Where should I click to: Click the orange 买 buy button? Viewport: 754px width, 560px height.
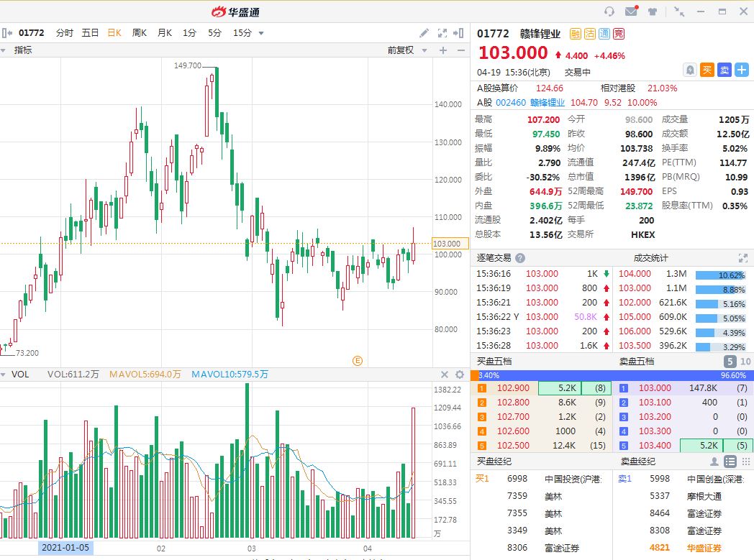707,70
